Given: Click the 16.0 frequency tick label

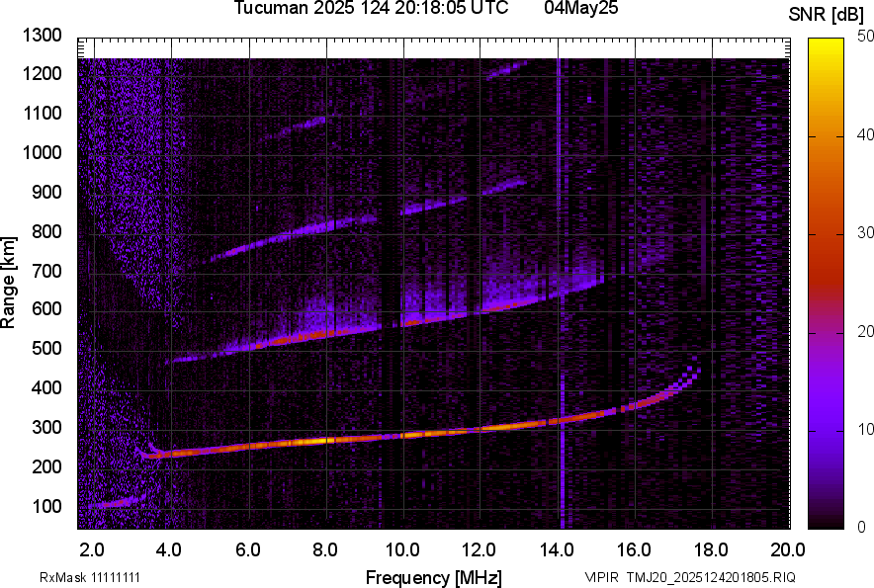Looking at the screenshot, I should click(634, 550).
